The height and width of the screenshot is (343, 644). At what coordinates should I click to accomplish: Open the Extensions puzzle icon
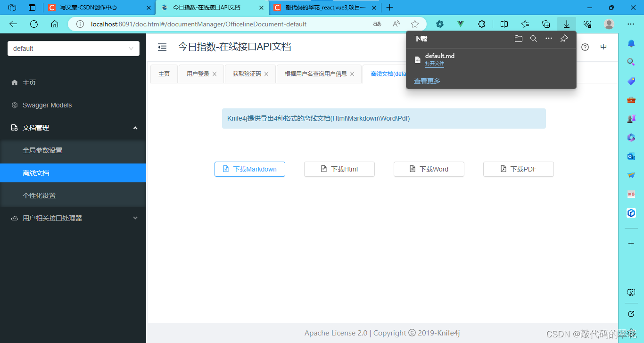coord(481,24)
